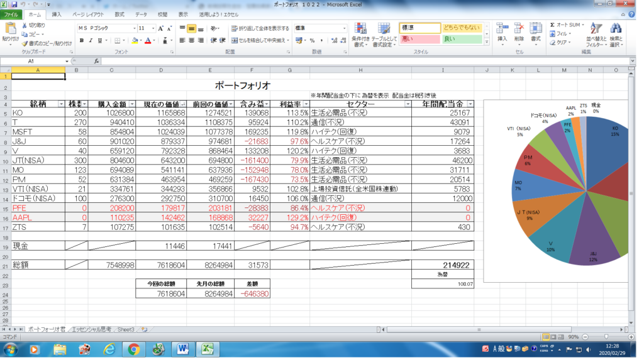The height and width of the screenshot is (360, 644).
Task: Click the zoom slider handle in status bar
Action: [x=606, y=337]
